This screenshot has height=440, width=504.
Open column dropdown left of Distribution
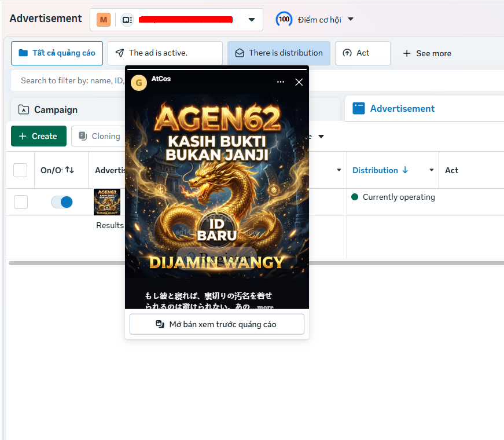(x=339, y=170)
